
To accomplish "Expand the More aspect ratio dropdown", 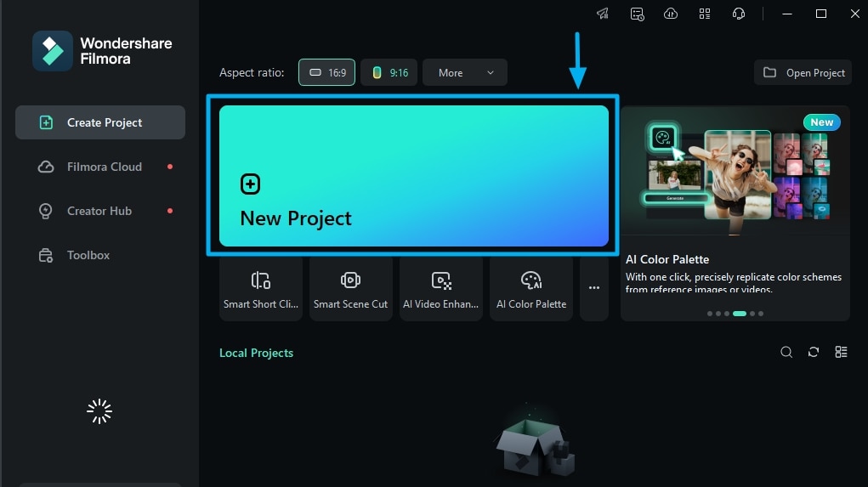I will pyautogui.click(x=464, y=72).
